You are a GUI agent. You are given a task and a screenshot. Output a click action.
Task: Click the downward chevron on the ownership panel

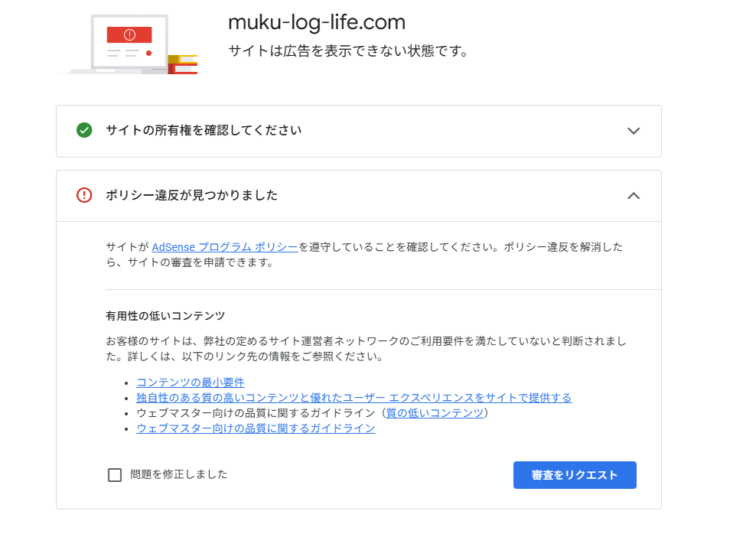tap(634, 131)
